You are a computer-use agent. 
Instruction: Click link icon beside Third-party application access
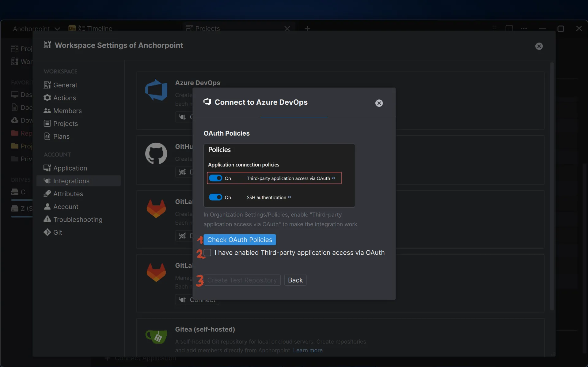coord(333,178)
